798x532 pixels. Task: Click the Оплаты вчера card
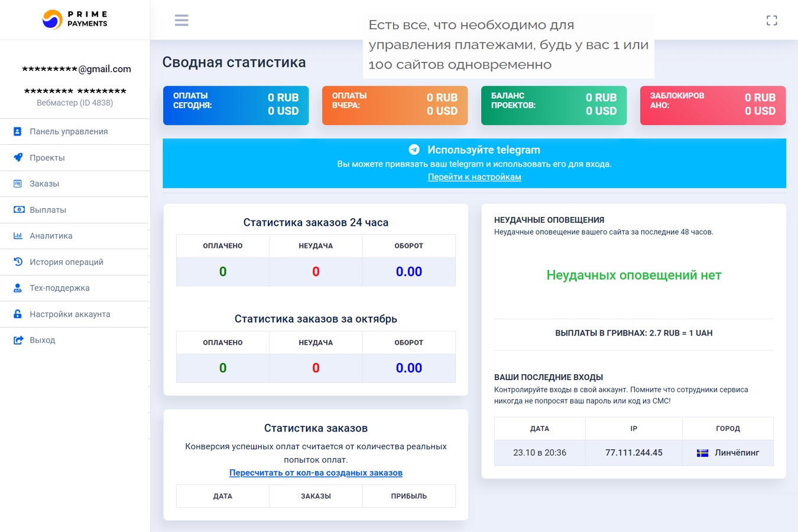[395, 105]
